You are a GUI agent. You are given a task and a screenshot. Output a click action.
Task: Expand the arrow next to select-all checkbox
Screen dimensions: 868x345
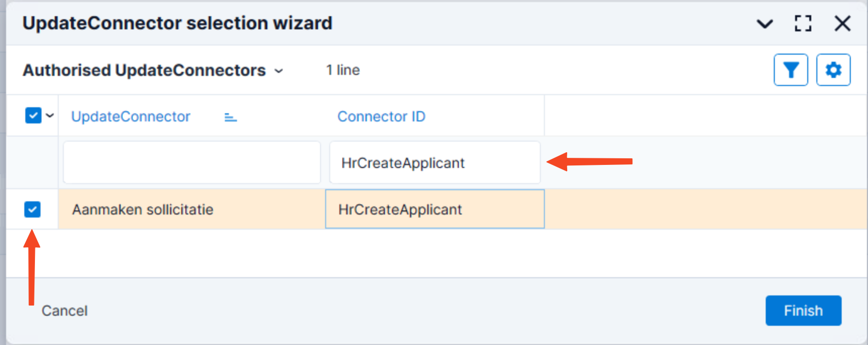(50, 116)
